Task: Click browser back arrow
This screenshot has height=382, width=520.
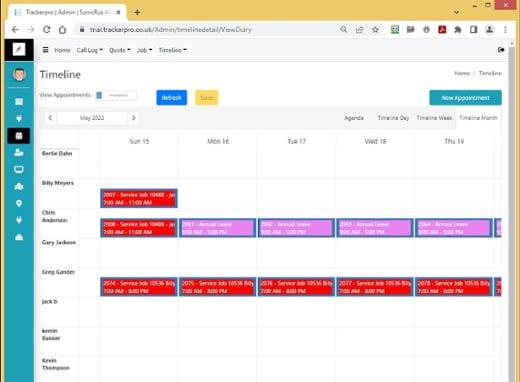Action: pyautogui.click(x=15, y=30)
